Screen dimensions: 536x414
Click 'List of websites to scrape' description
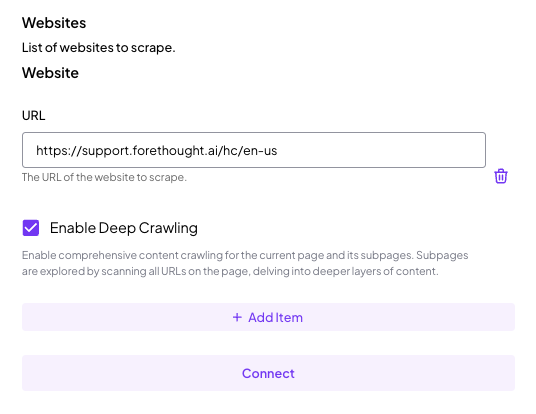(x=98, y=48)
